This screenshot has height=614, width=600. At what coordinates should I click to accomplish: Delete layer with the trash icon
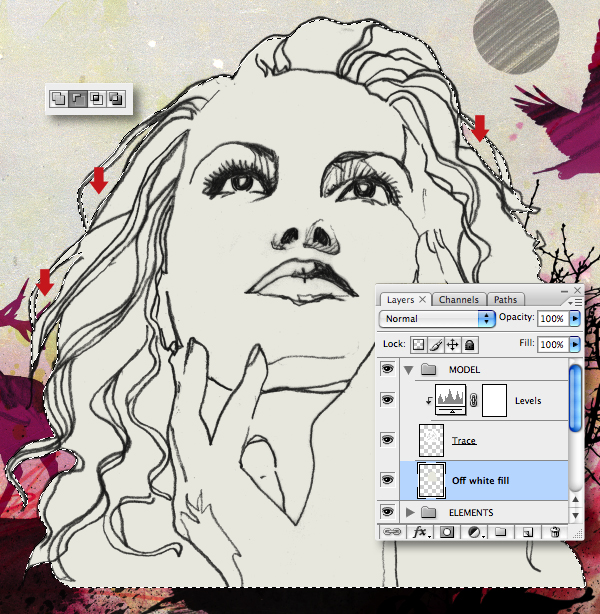555,532
